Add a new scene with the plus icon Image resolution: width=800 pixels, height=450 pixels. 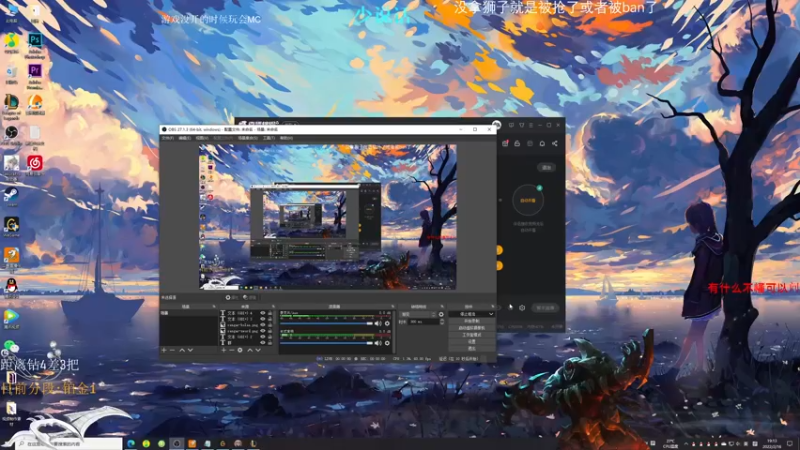[163, 350]
